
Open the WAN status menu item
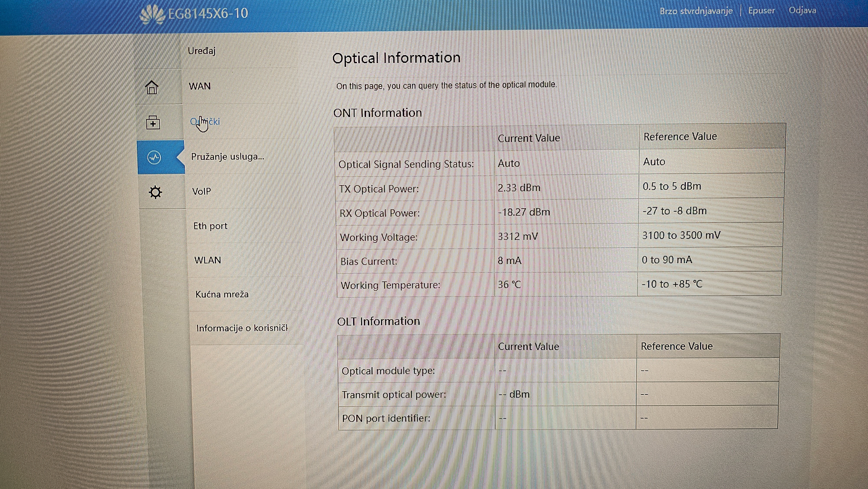point(200,86)
